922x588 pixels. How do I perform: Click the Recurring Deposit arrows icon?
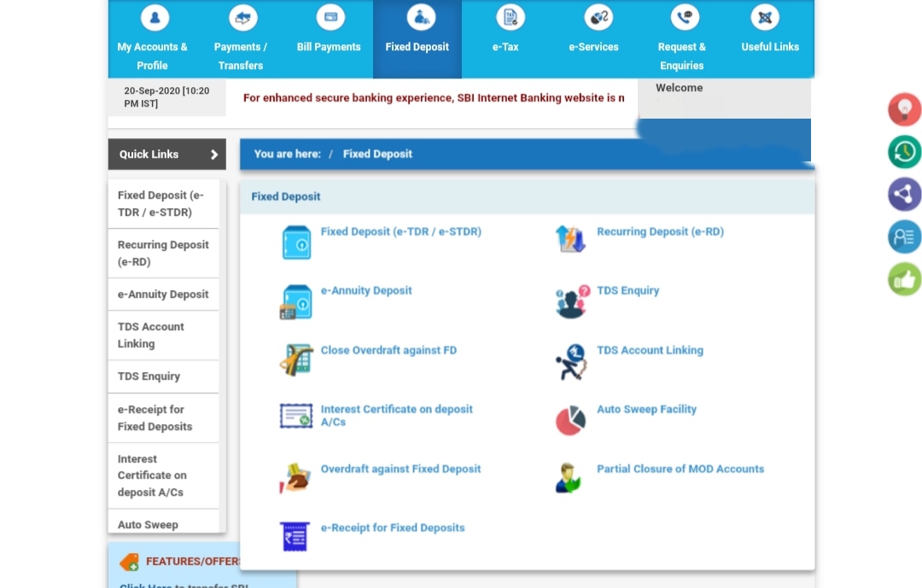[x=570, y=239]
